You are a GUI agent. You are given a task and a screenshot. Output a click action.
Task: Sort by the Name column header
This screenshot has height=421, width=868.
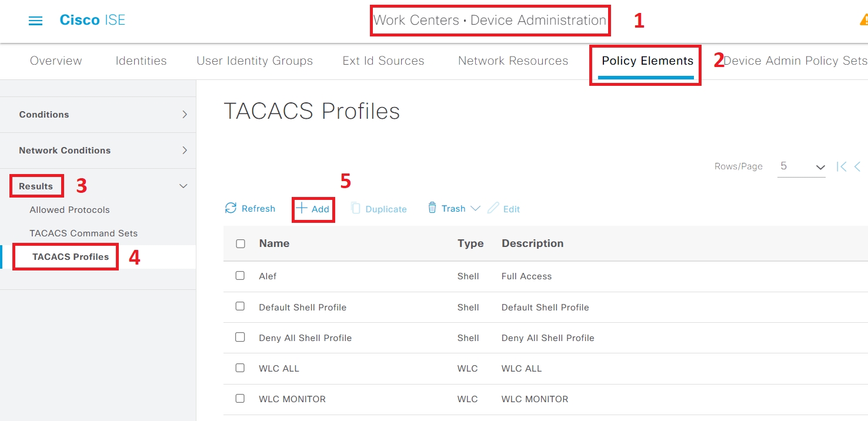tap(274, 243)
